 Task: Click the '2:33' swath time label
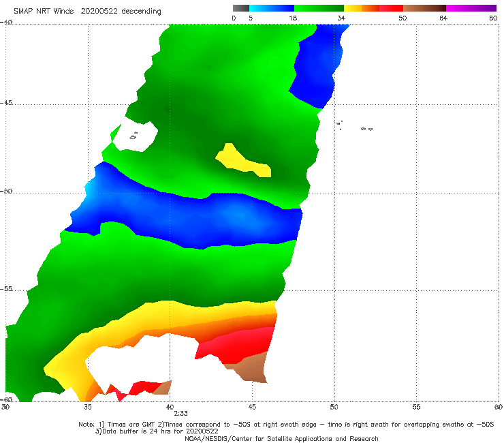pyautogui.click(x=180, y=414)
